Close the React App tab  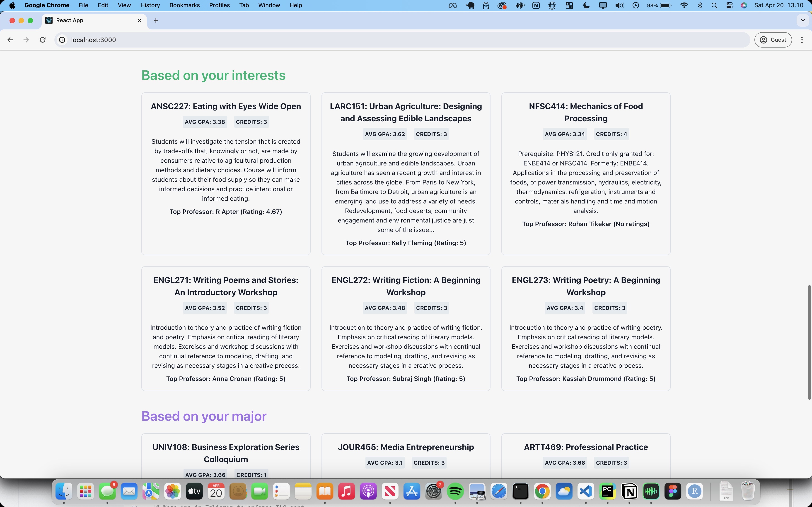[x=140, y=20]
